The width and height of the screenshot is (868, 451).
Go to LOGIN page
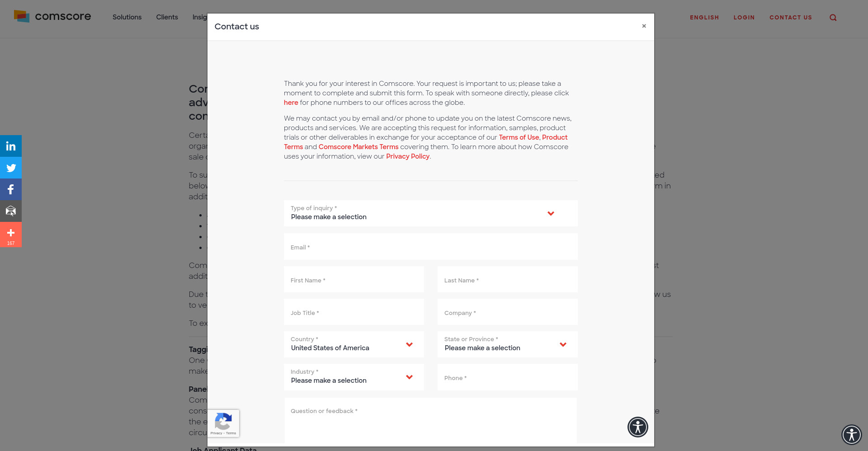tap(744, 18)
